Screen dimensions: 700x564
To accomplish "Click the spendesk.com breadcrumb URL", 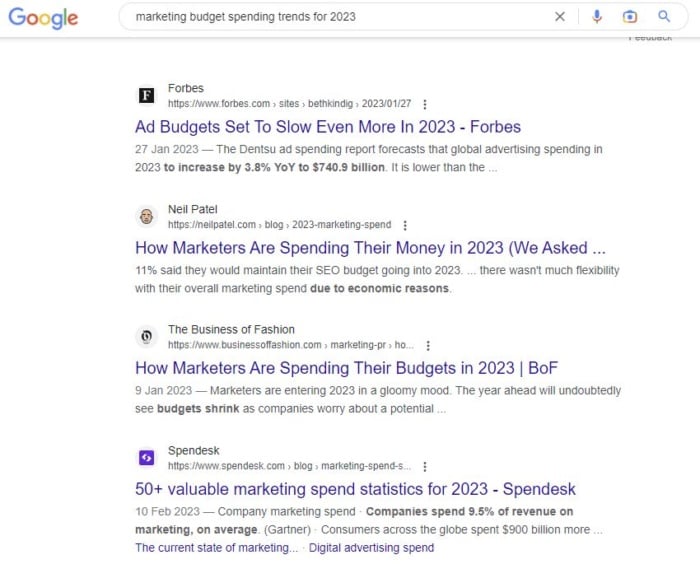I will click(x=289, y=466).
